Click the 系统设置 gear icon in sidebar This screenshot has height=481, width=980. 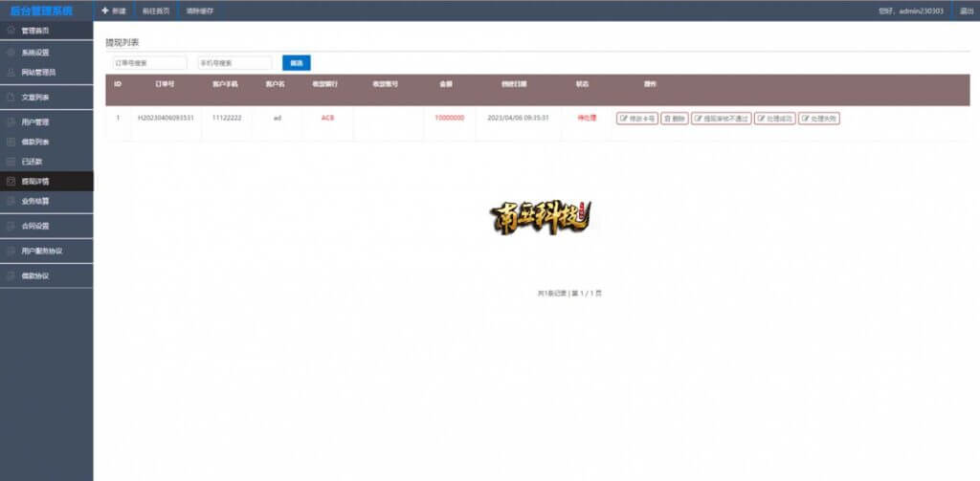point(11,53)
